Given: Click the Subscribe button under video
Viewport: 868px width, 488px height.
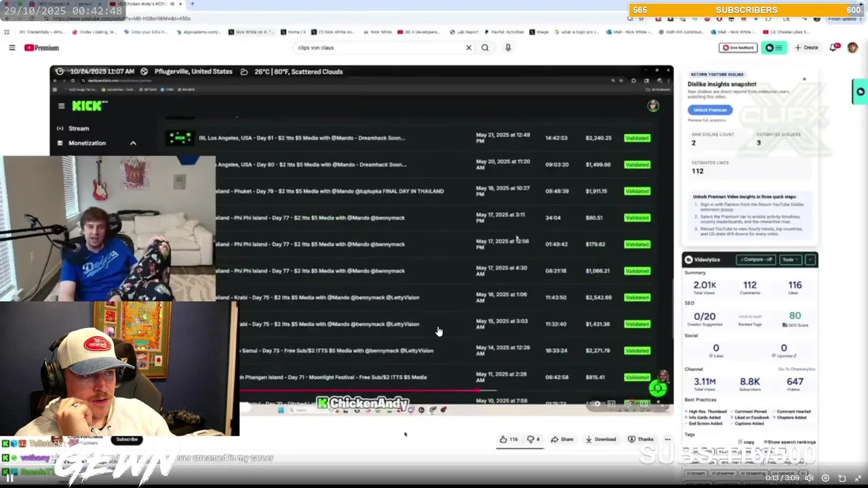Looking at the screenshot, I should pyautogui.click(x=126, y=439).
